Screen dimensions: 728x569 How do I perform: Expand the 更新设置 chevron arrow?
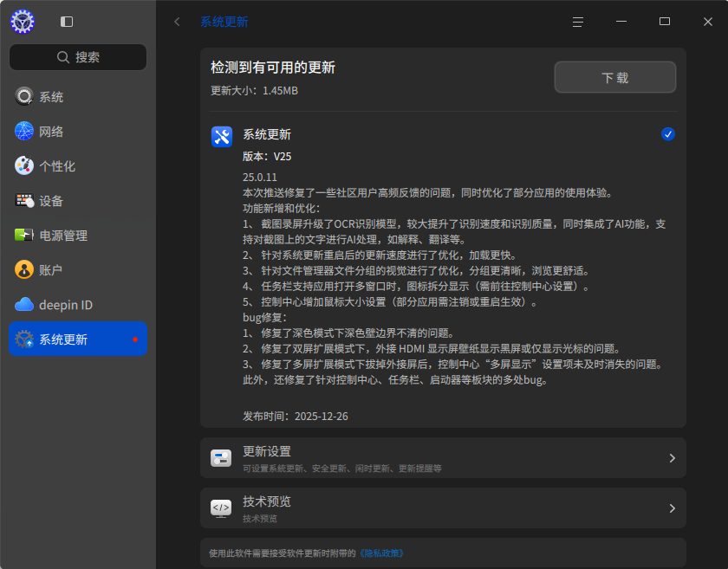(672, 458)
